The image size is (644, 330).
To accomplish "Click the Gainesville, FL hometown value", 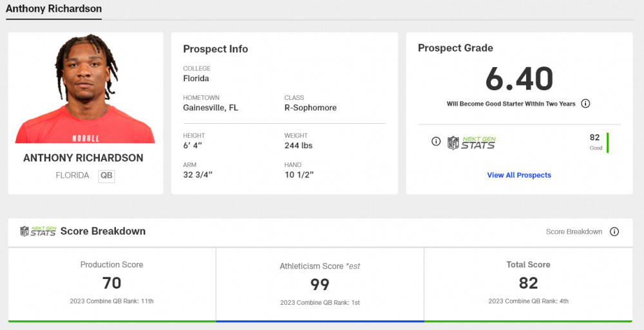I will tap(211, 108).
